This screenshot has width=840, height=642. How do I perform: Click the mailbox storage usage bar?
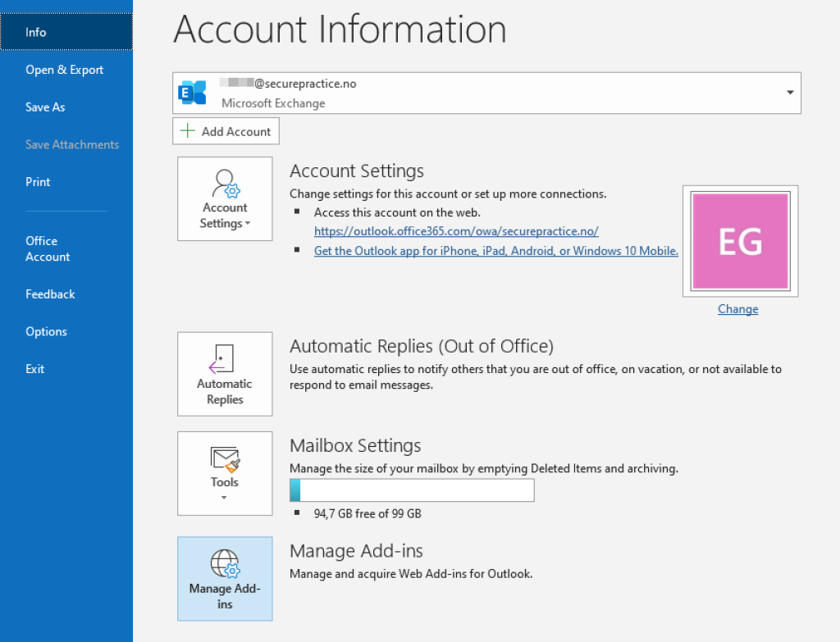412,489
